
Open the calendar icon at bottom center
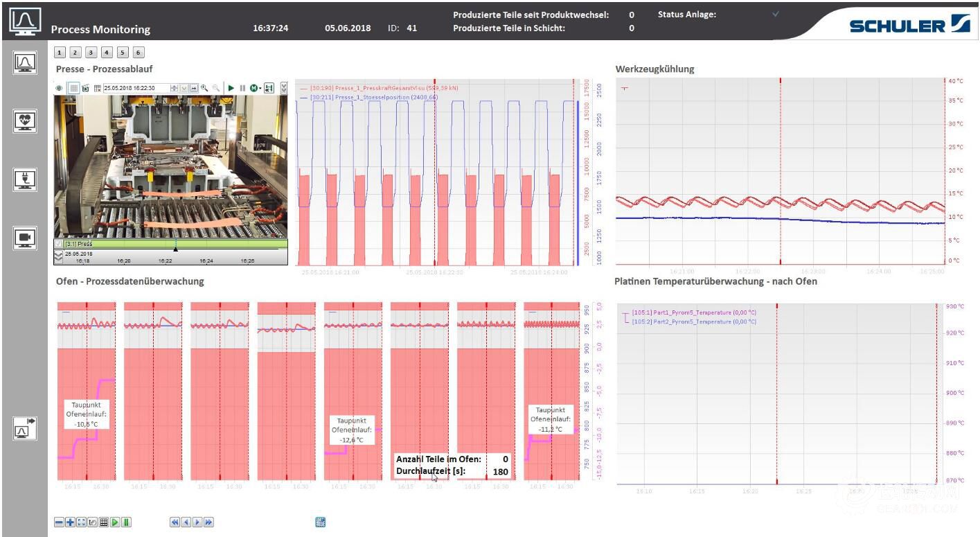tap(320, 522)
